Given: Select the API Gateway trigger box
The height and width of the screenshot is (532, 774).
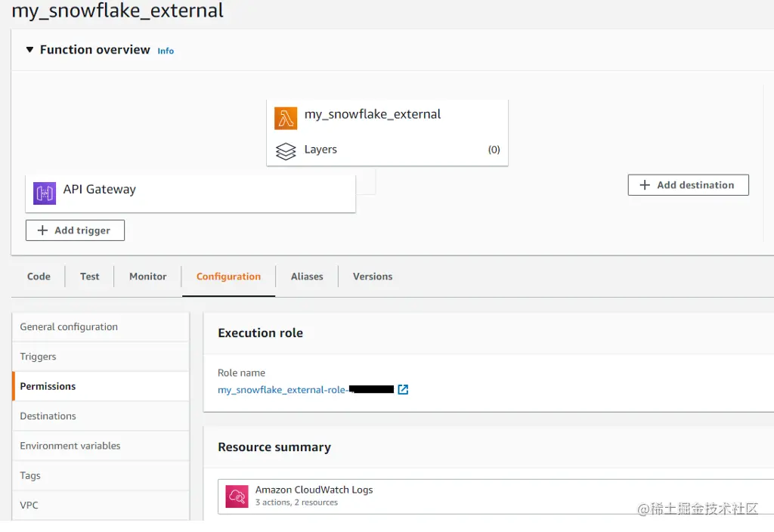Looking at the screenshot, I should [190, 193].
